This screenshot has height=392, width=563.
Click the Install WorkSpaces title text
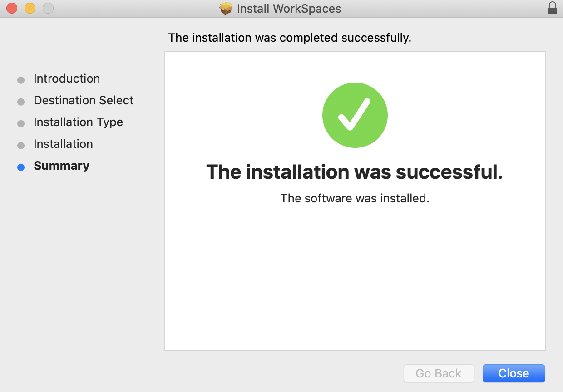(289, 8)
